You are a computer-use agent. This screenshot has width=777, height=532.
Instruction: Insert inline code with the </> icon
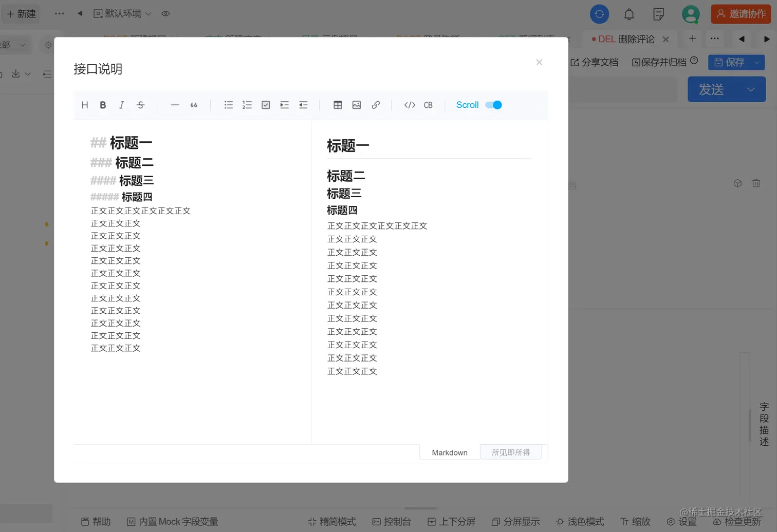point(410,105)
